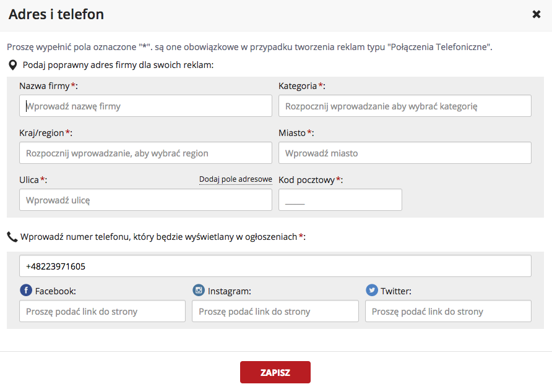Click into the Miasto text field
This screenshot has width=552, height=392.
(405, 153)
